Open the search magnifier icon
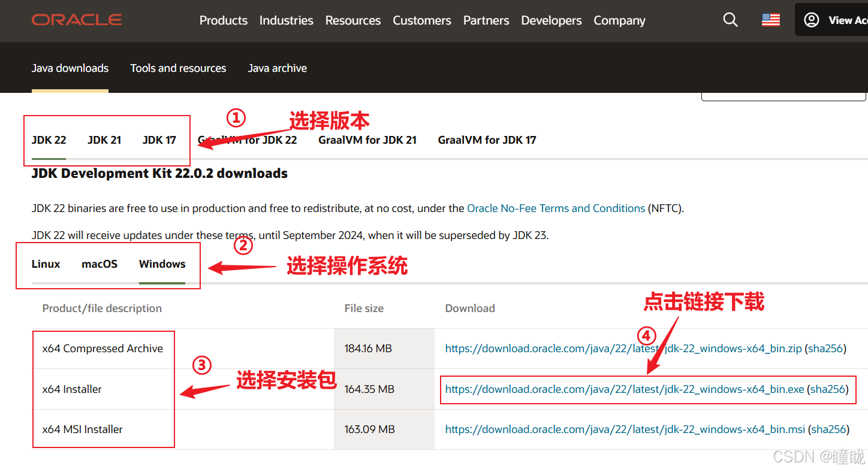Screen dimensions: 868x472 tap(730, 20)
